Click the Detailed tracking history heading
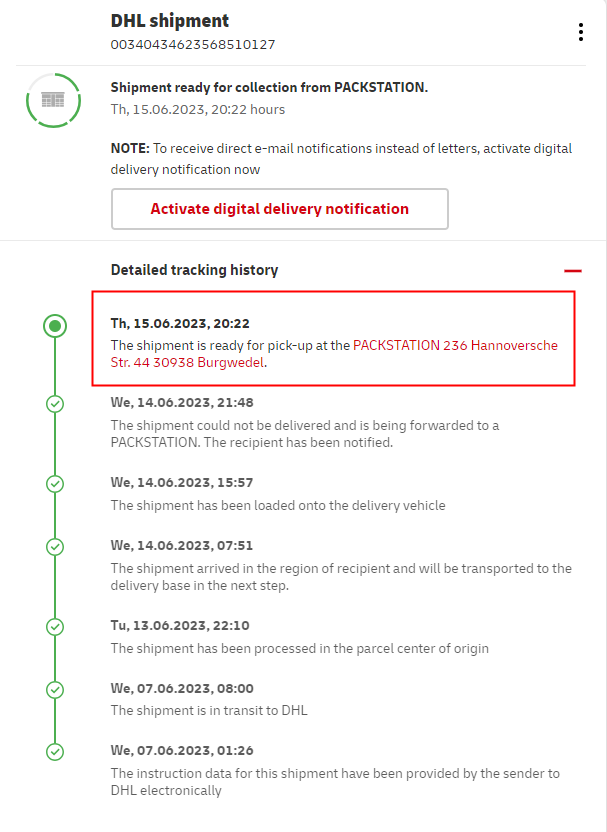Viewport: 607px width, 832px height. [194, 270]
